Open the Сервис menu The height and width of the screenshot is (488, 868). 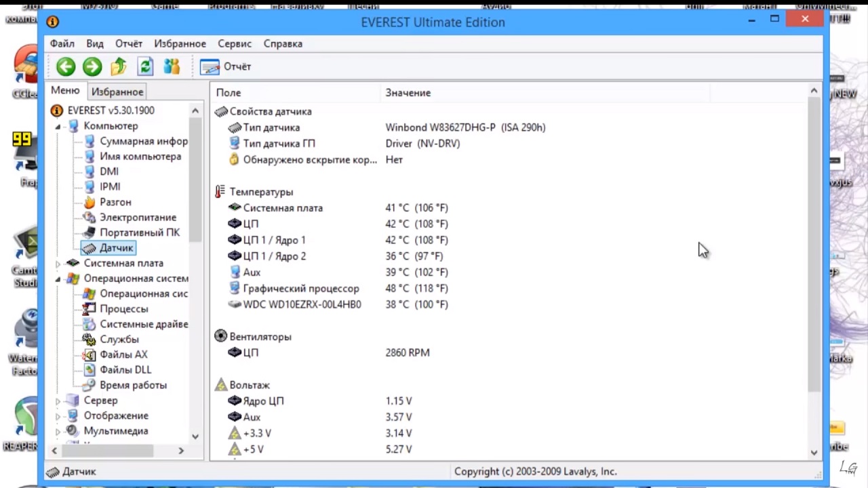coord(235,43)
